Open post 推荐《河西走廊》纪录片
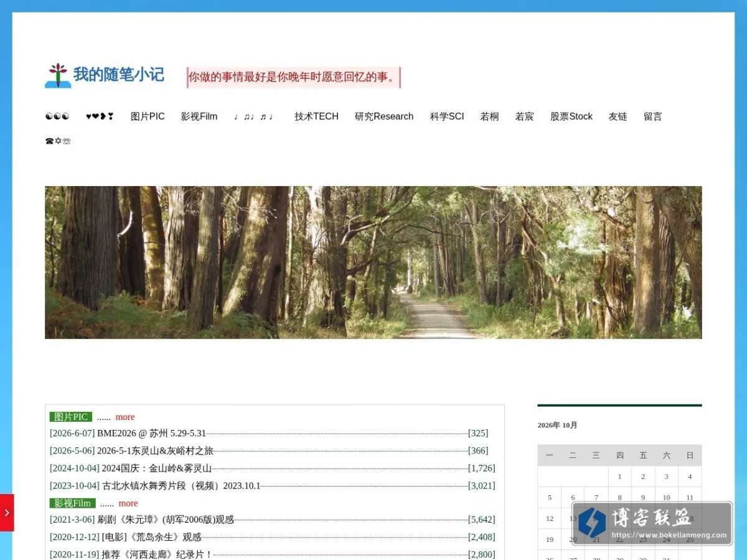747x560 pixels. (157, 554)
